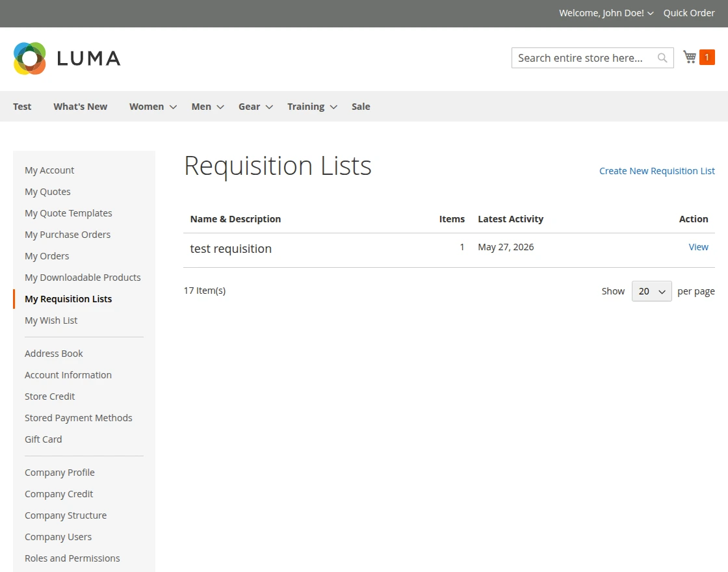This screenshot has width=728, height=572.
Task: Go to Account Information
Action: [68, 374]
